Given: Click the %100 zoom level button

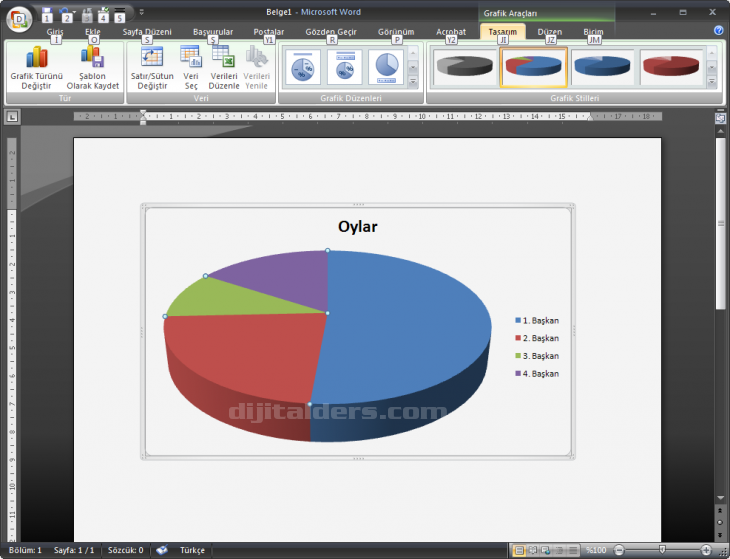Looking at the screenshot, I should (596, 550).
